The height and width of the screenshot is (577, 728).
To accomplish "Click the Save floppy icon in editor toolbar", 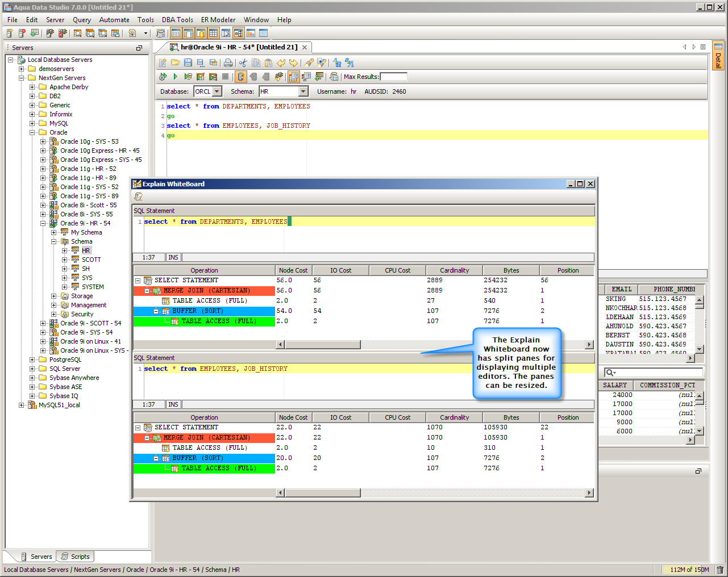I will tap(188, 63).
